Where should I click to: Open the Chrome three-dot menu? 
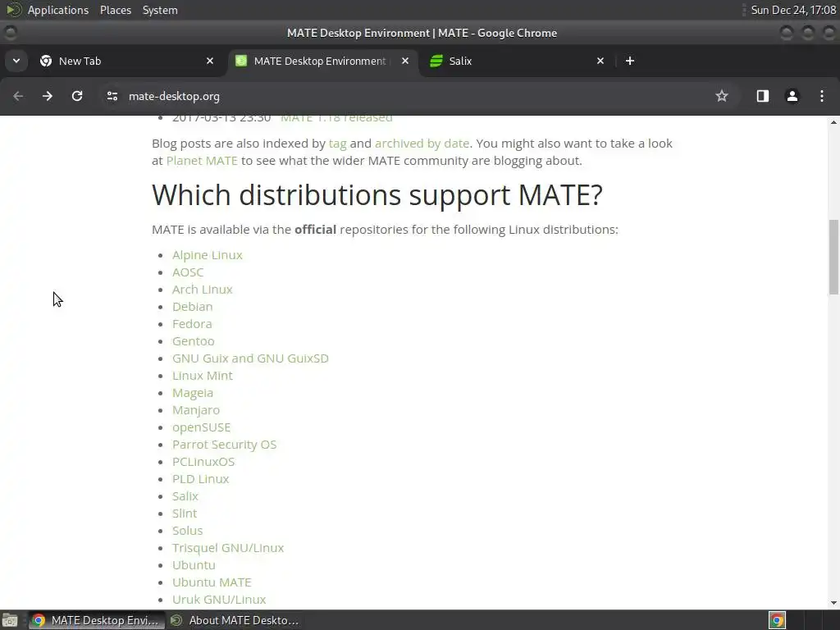822,96
